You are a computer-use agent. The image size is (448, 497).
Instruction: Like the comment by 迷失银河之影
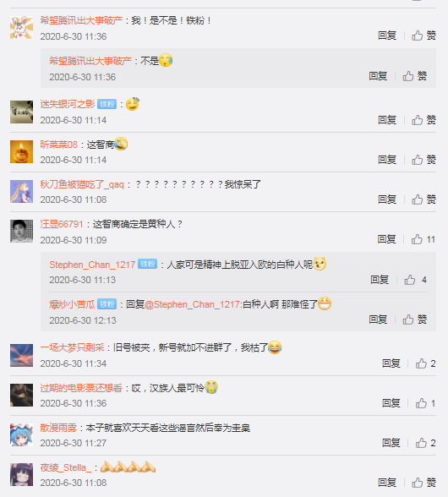(x=423, y=120)
